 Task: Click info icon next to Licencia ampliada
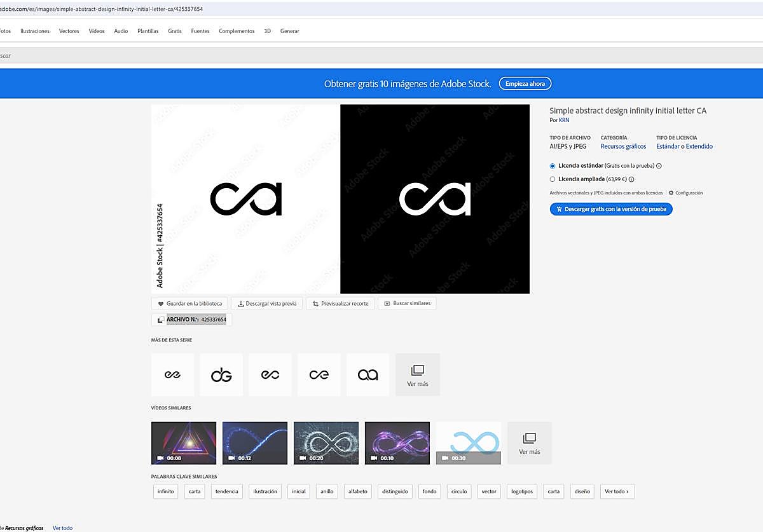pos(631,179)
